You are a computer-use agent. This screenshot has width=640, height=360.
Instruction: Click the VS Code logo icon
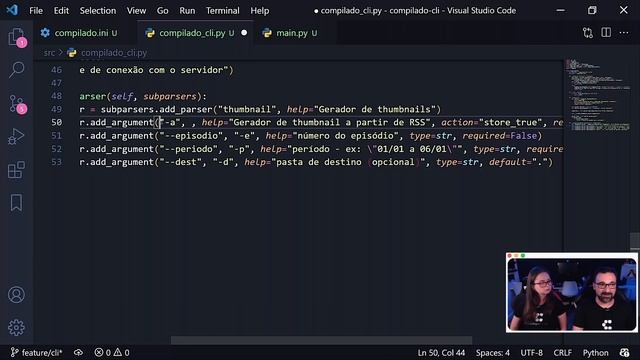(x=12, y=10)
